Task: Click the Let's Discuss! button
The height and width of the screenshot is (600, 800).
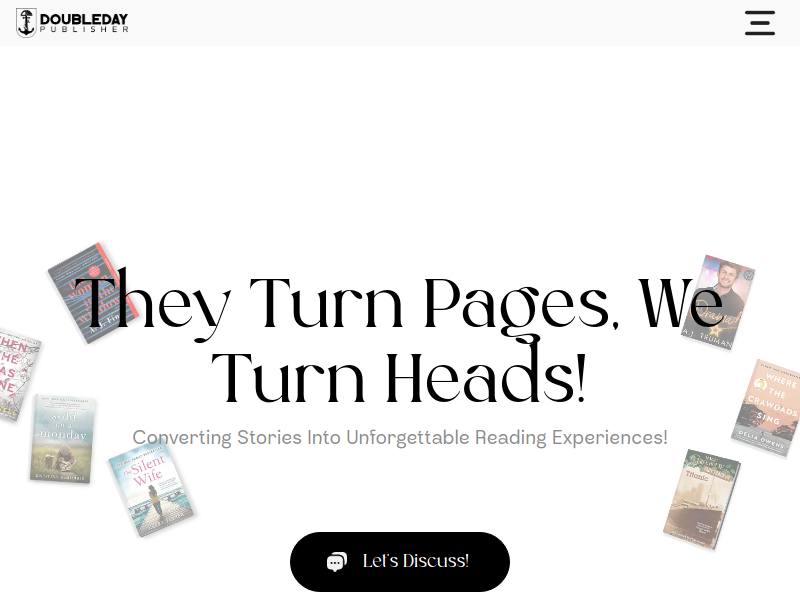Action: (x=400, y=562)
